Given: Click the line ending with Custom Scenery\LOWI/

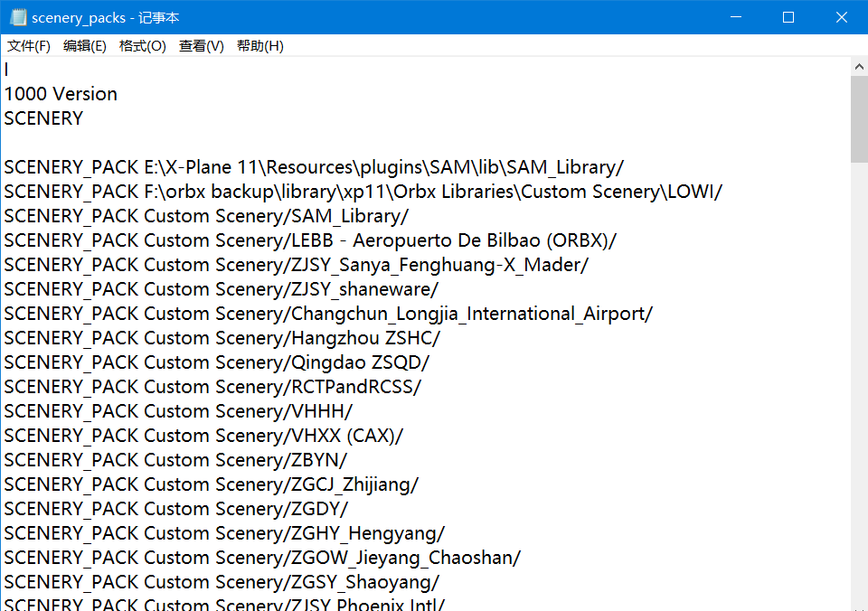Looking at the screenshot, I should [363, 192].
